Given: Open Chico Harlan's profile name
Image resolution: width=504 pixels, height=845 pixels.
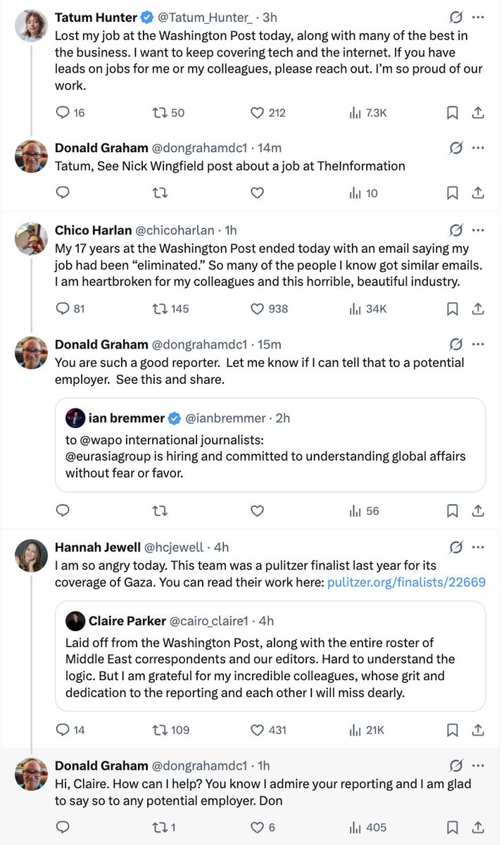Looking at the screenshot, I should click(x=92, y=230).
